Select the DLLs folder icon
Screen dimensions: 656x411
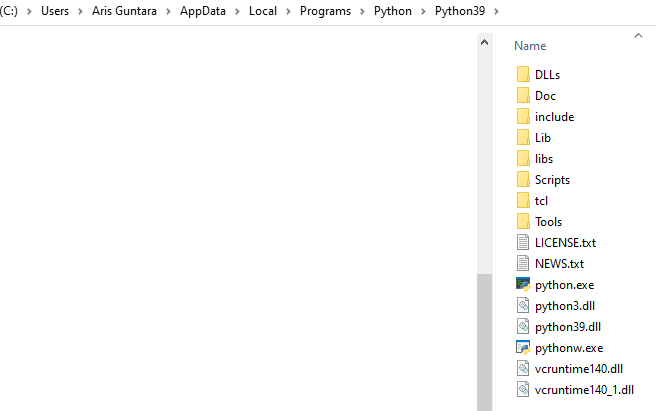click(523, 74)
